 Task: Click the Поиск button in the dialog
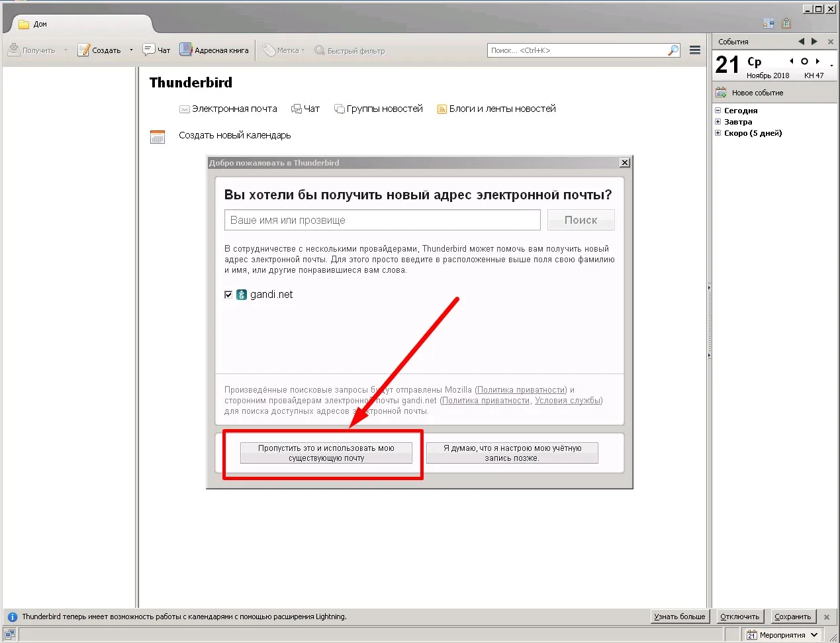pyautogui.click(x=581, y=220)
